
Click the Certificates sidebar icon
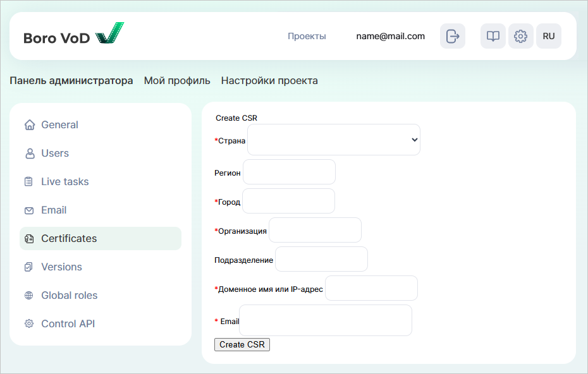point(29,239)
